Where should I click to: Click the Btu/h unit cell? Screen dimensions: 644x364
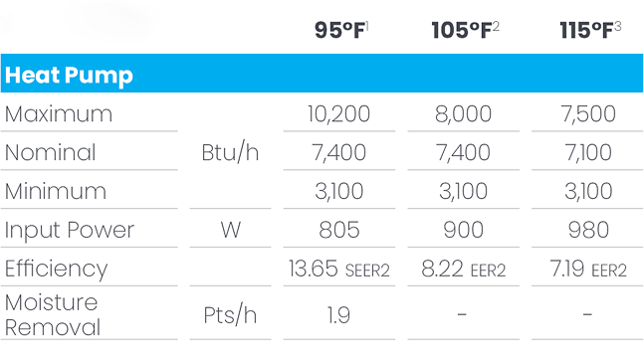pyautogui.click(x=230, y=152)
